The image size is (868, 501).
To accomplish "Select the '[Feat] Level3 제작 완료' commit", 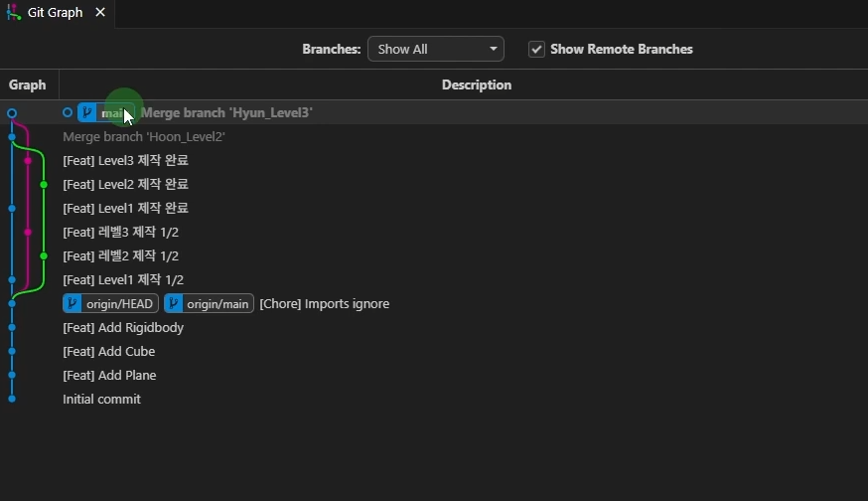I will (x=125, y=160).
